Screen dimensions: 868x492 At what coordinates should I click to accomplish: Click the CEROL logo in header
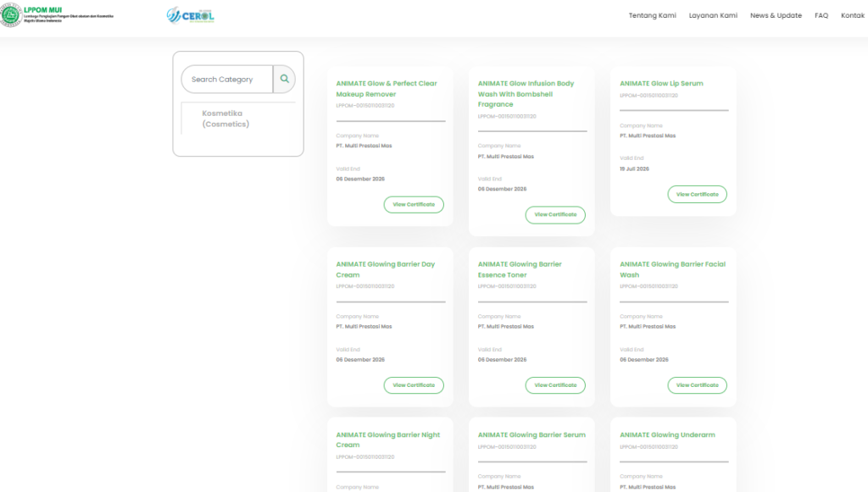(x=191, y=15)
